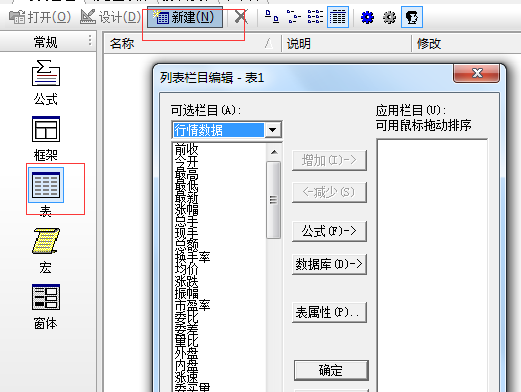
Task: Click the New (新建) toolbar button
Action: tap(185, 17)
